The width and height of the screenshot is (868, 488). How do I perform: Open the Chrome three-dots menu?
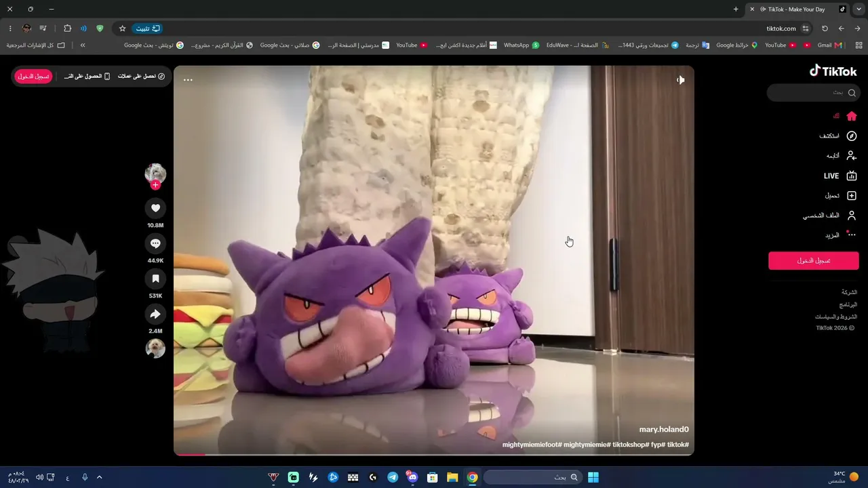tap(10, 28)
